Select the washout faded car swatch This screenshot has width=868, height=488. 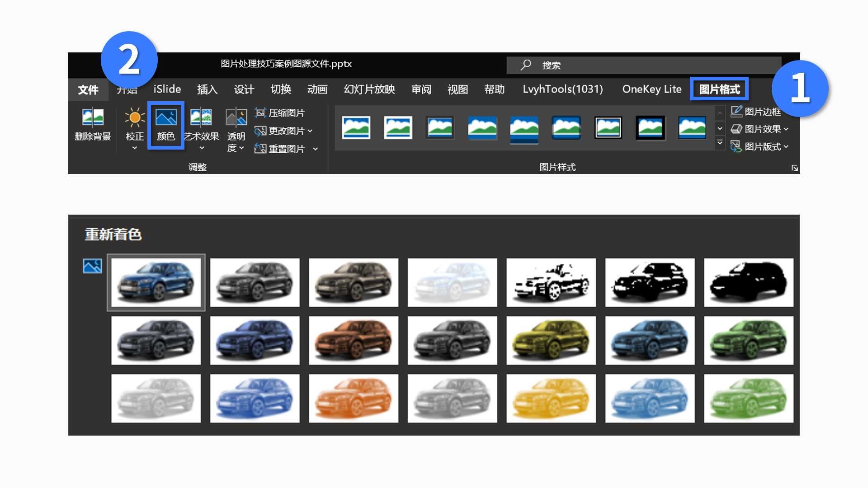[453, 282]
